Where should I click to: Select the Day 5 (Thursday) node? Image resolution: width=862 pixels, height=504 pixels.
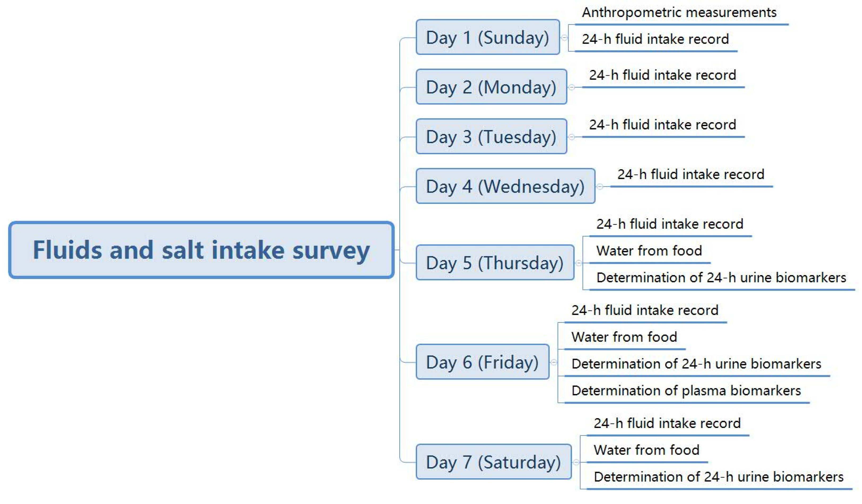coord(495,263)
